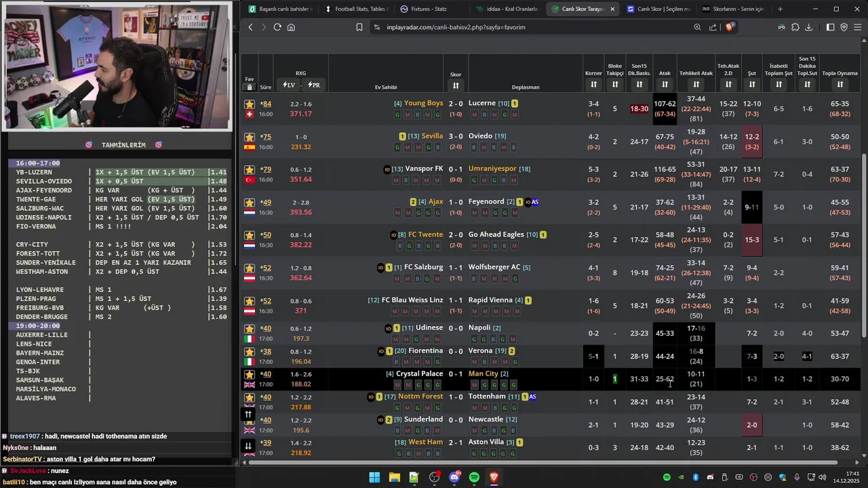868x488 pixels.
Task: Open Brave Shields lion icon
Action: [730, 27]
